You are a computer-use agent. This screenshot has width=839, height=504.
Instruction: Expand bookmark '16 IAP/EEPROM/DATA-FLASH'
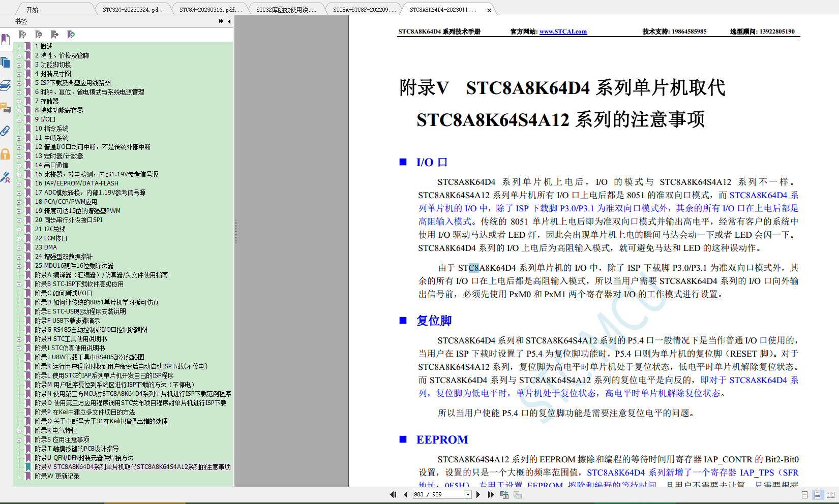click(19, 184)
